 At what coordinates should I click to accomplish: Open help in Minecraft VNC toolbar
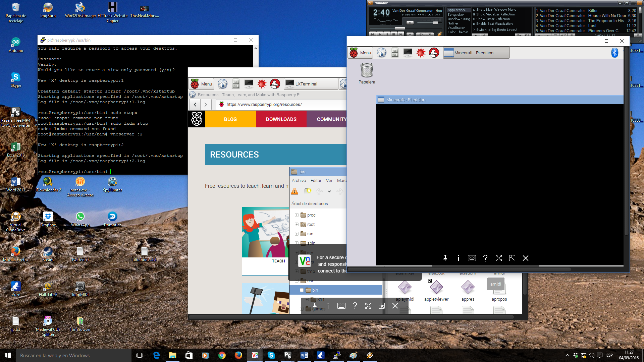pyautogui.click(x=485, y=258)
